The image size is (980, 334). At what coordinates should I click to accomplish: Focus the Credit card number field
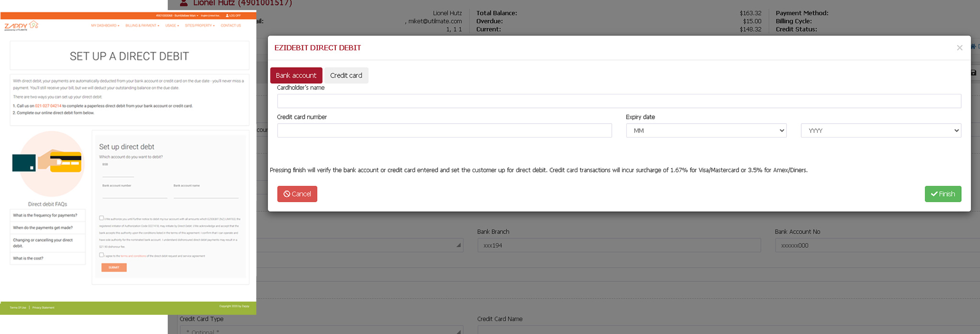point(444,130)
